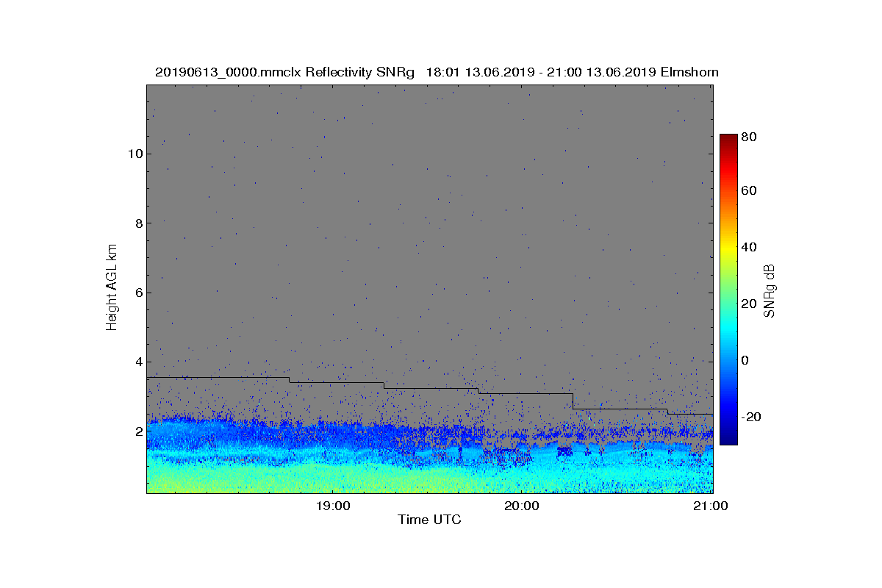Select the Height AGL km axis title
882x588 pixels.
pos(112,289)
